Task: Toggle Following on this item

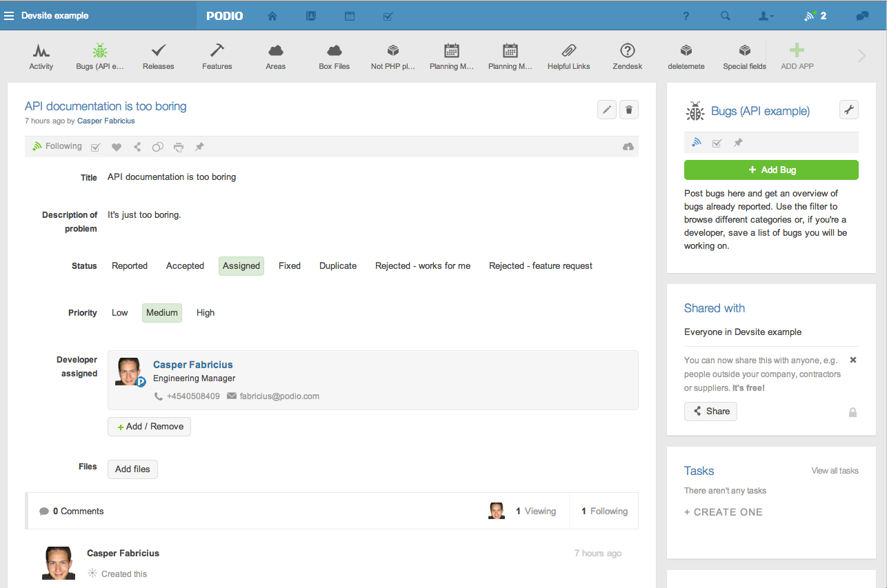Action: (x=57, y=146)
